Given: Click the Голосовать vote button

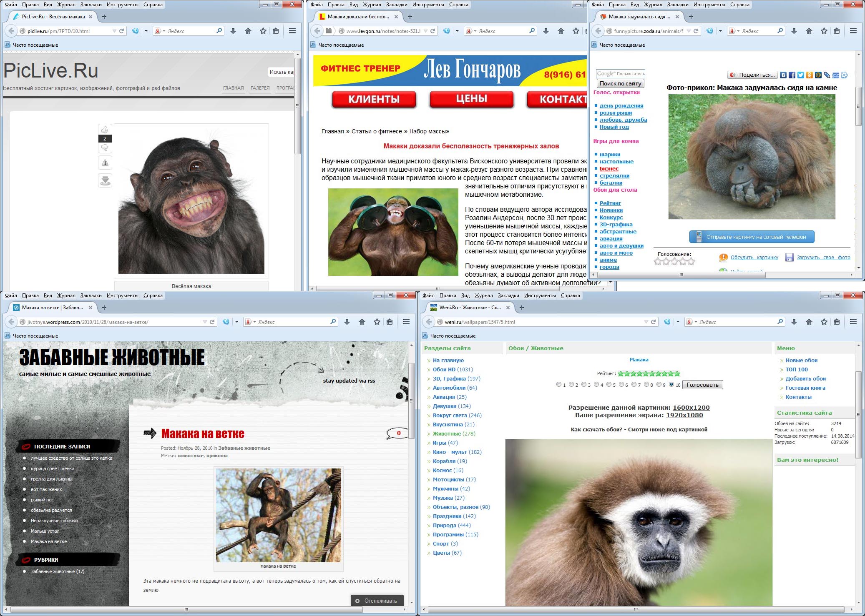Looking at the screenshot, I should [703, 385].
